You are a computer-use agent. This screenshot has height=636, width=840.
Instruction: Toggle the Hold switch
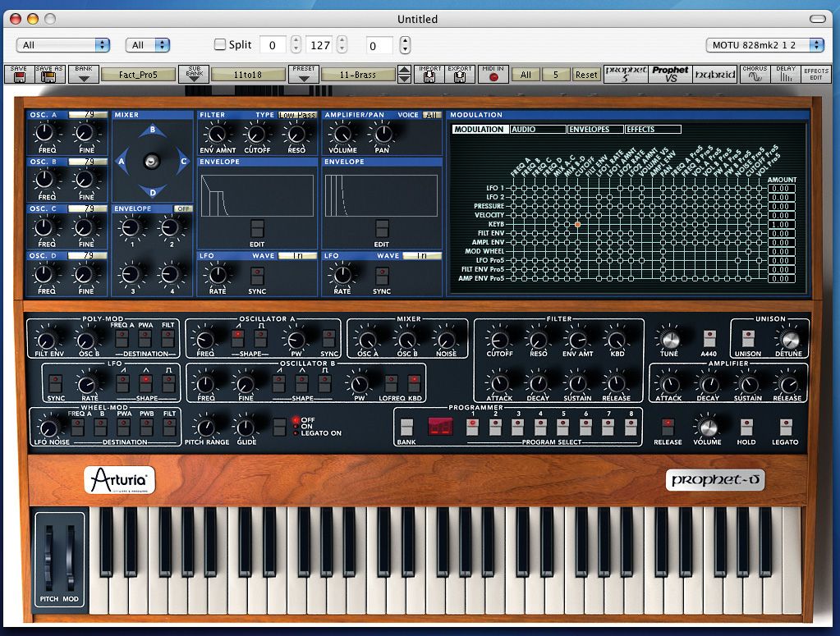[x=746, y=428]
